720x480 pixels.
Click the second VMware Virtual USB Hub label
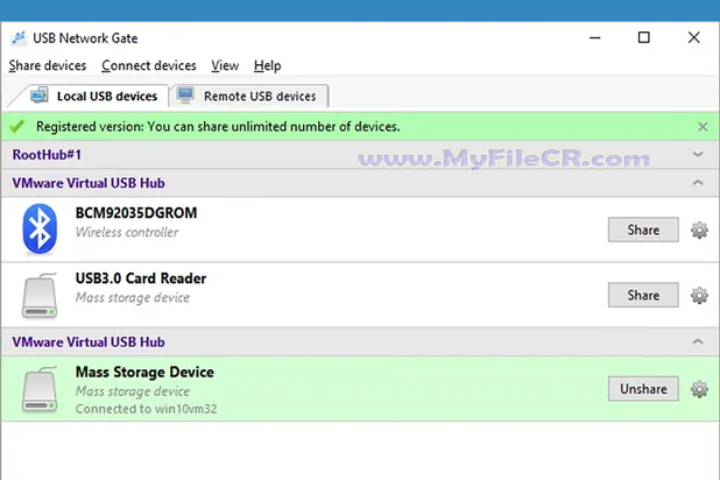tap(89, 342)
